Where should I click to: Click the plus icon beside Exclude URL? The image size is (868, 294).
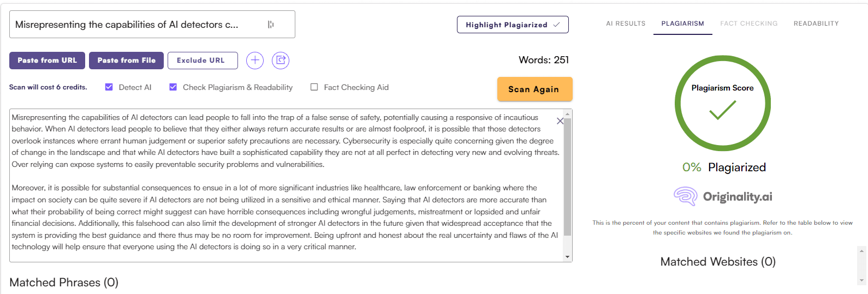pyautogui.click(x=255, y=61)
